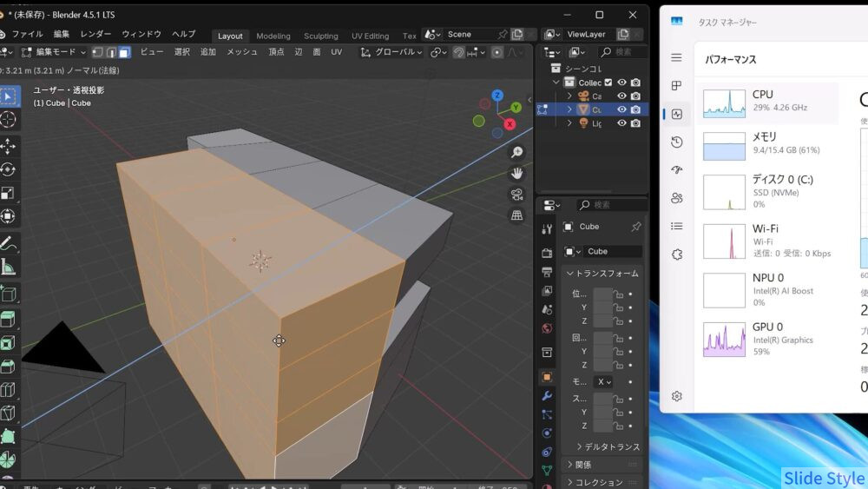Uncheck the Collection exclude checkbox

(608, 83)
